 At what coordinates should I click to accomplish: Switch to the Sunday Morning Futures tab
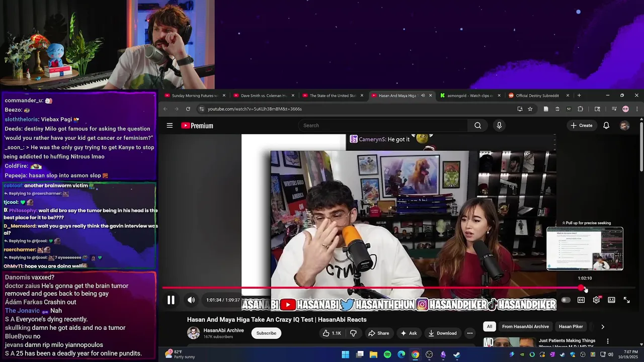click(194, 96)
